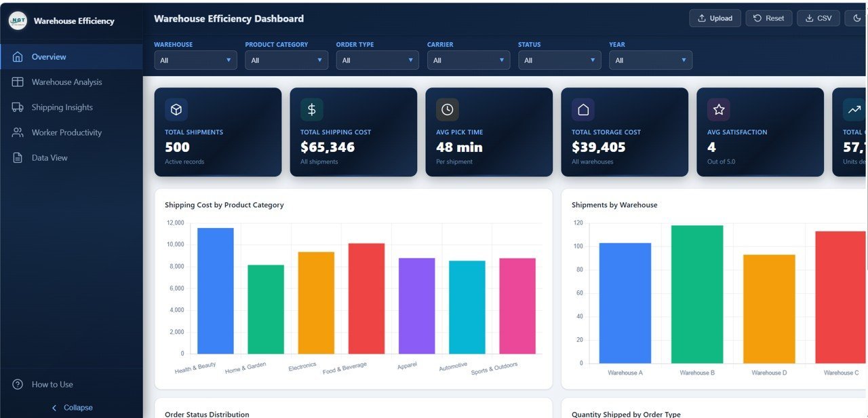Toggle dark mode with the moon button
Screen dimensions: 868x418
pos(856,18)
